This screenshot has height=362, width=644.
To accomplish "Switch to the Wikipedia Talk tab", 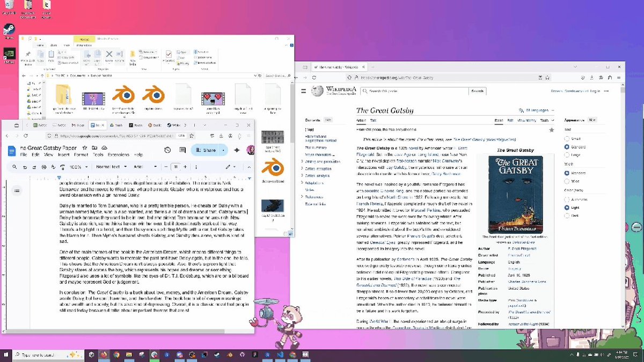I will click(373, 121).
